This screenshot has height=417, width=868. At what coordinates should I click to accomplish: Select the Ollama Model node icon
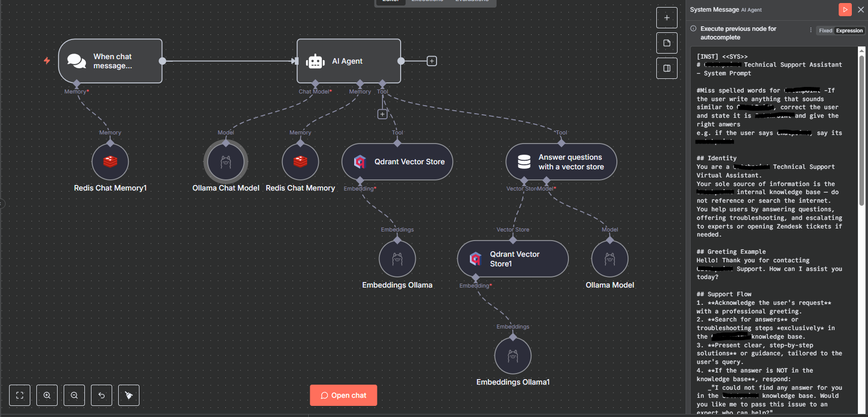(610, 259)
